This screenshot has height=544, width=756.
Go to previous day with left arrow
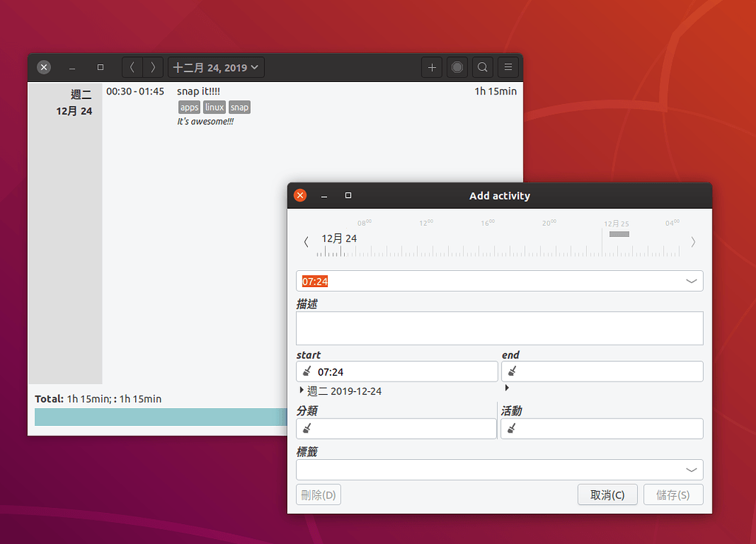tap(132, 68)
